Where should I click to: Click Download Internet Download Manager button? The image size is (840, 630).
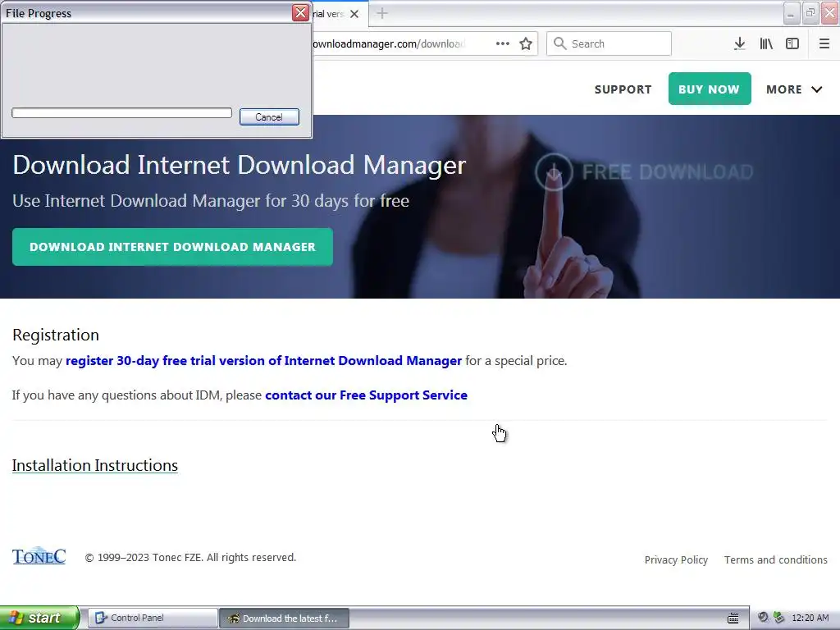coord(172,247)
